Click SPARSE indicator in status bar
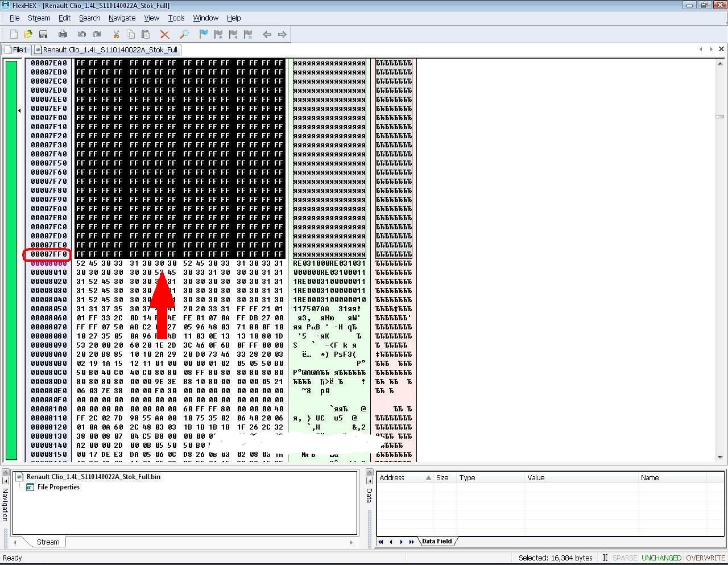 click(624, 558)
